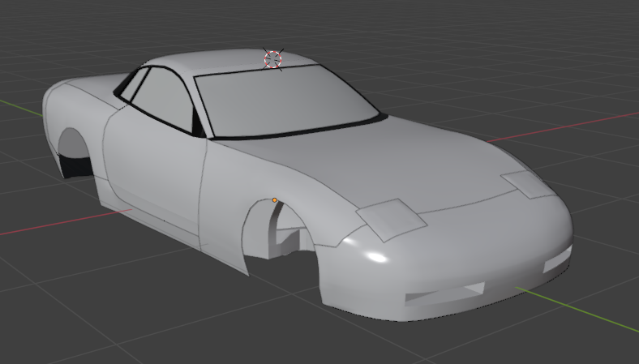Screen dimensions: 639x364
Task: Select the orange origin point above front wheel arch
Action: tap(275, 200)
